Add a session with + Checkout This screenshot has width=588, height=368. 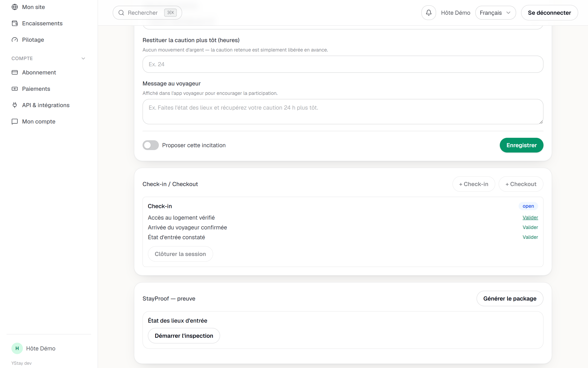521,184
